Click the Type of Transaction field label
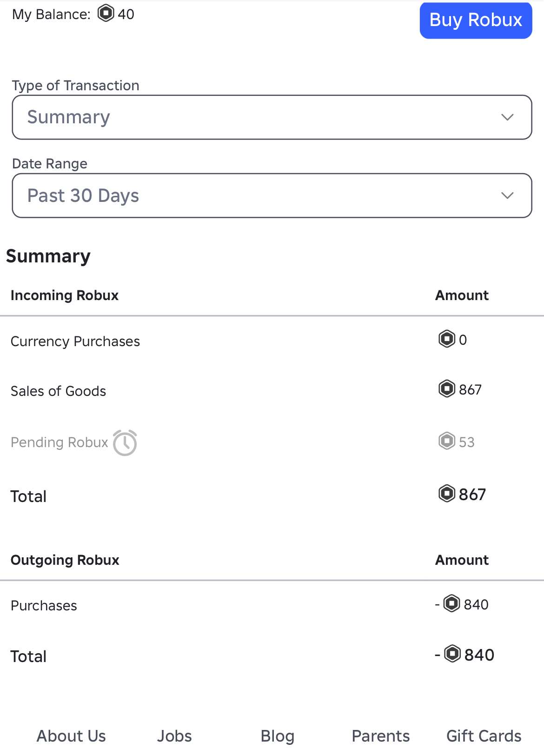This screenshot has width=544, height=756. pos(76,86)
